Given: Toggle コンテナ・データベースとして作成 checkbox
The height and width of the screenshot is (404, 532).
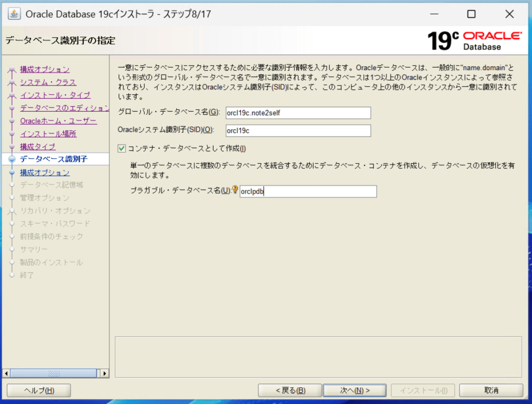Looking at the screenshot, I should [122, 148].
